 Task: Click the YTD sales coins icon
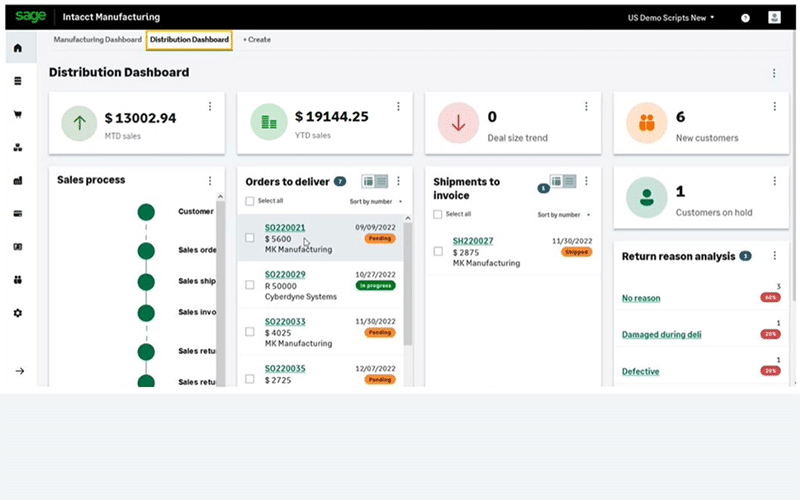click(269, 122)
